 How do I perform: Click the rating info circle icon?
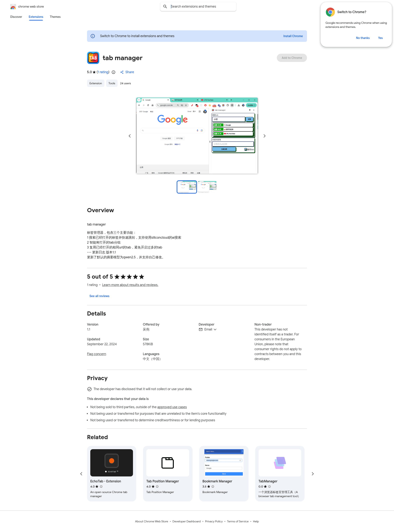(113, 72)
